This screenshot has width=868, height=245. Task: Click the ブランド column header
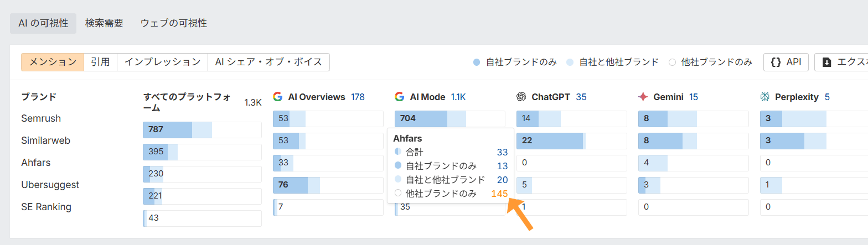click(x=39, y=97)
